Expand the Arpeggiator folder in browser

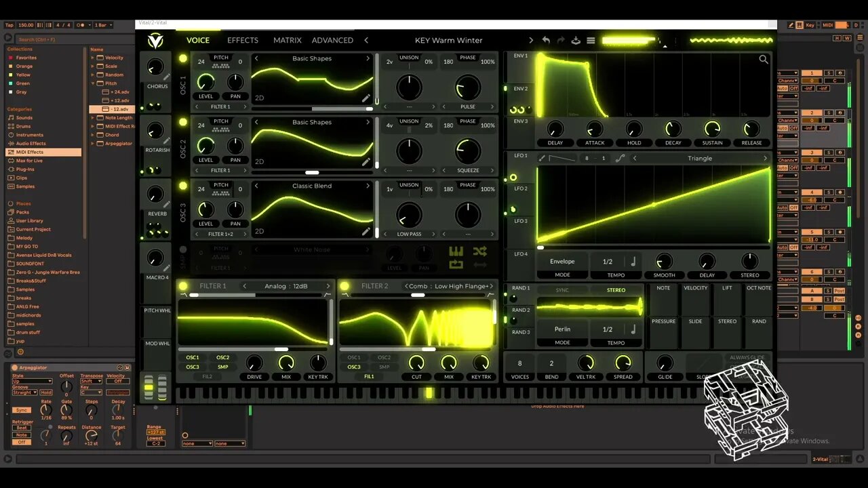point(93,144)
